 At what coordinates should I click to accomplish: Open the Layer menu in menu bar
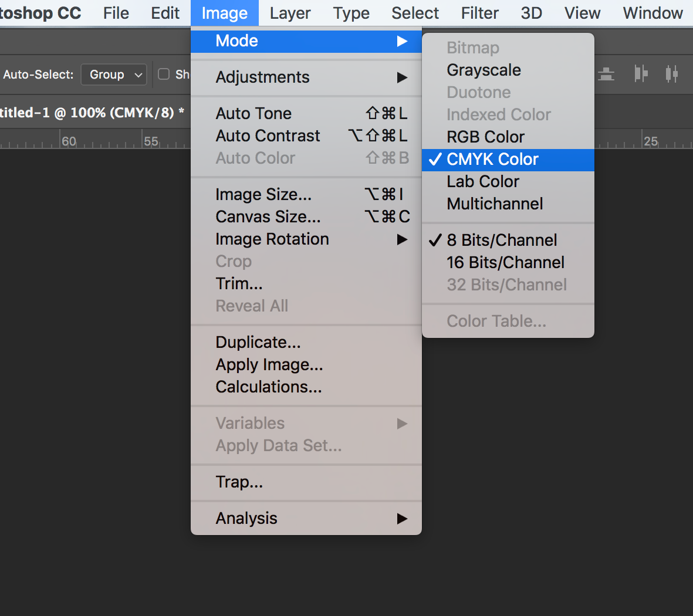290,13
